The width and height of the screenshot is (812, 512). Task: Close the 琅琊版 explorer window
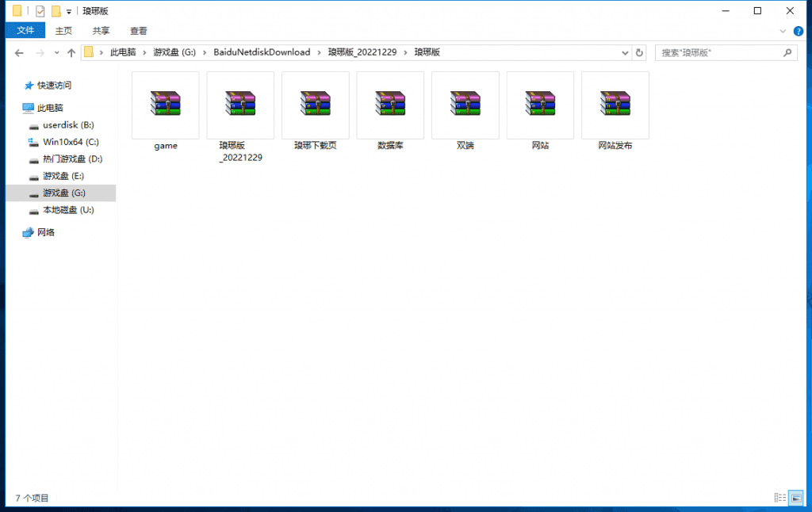point(790,11)
